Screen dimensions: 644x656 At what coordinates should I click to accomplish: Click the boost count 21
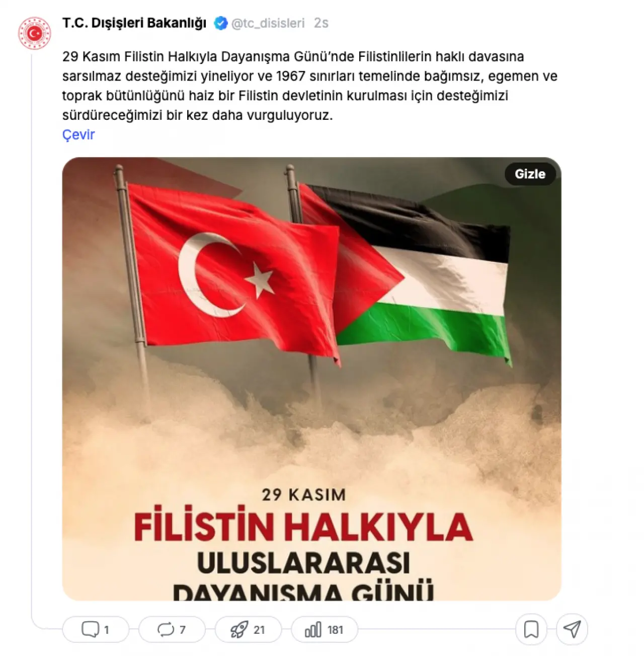pos(259,630)
